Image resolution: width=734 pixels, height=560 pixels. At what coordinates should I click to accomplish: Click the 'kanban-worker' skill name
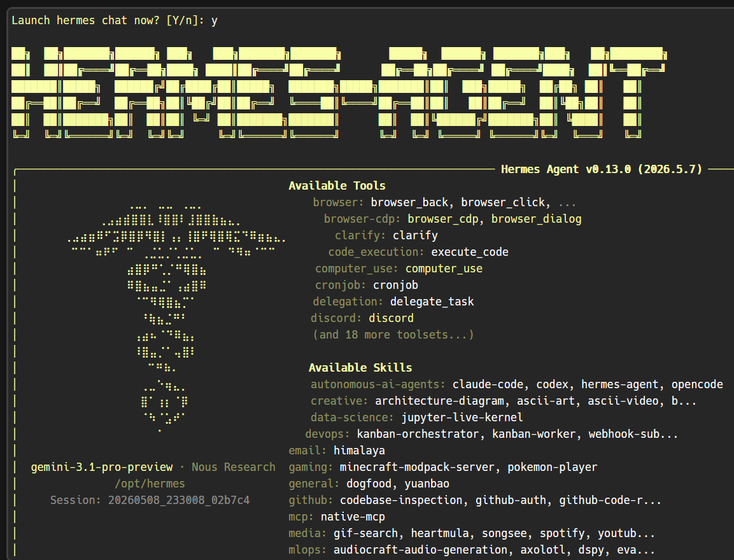point(533,434)
